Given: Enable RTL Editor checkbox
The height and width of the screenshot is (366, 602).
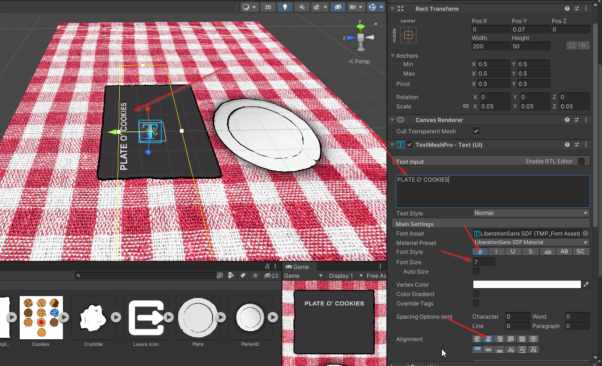Looking at the screenshot, I should point(581,162).
